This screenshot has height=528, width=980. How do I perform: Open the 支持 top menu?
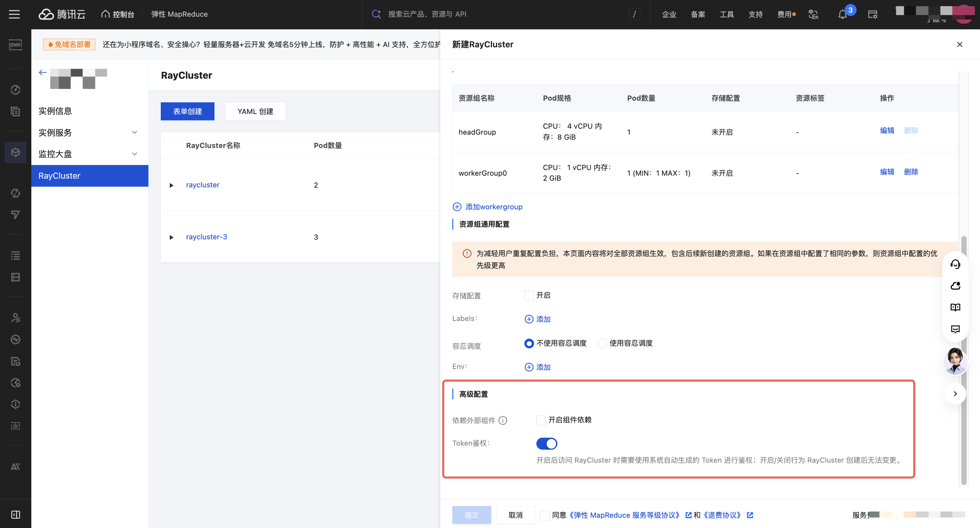pyautogui.click(x=755, y=14)
